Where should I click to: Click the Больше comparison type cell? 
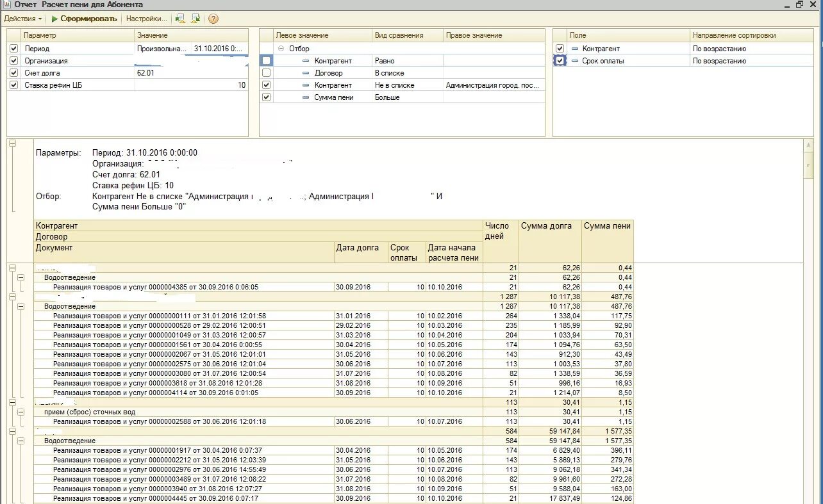point(408,97)
